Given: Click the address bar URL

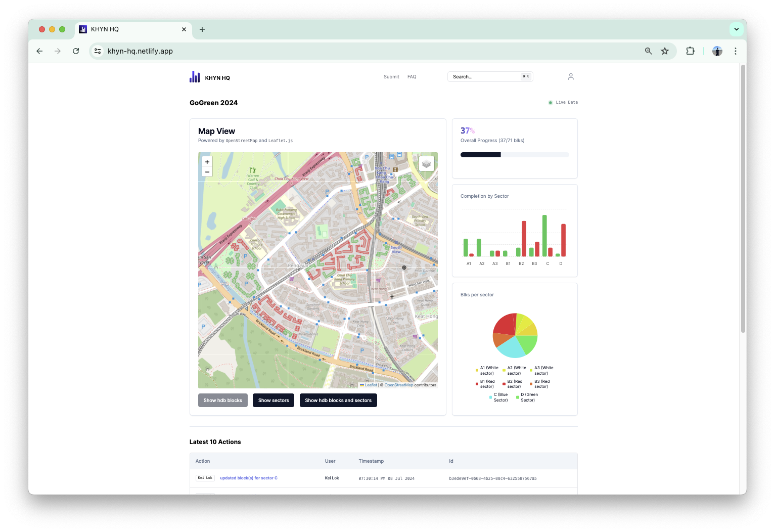Looking at the screenshot, I should [x=140, y=51].
